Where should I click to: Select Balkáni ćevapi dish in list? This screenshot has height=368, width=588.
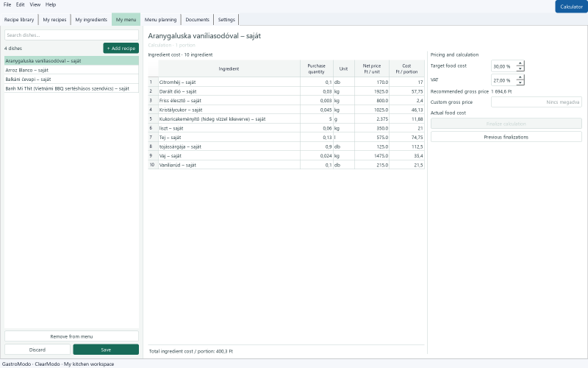pos(71,79)
